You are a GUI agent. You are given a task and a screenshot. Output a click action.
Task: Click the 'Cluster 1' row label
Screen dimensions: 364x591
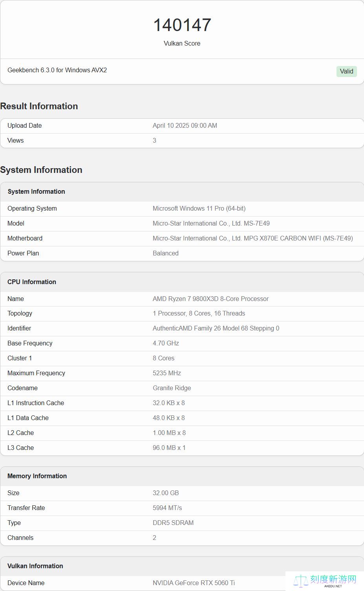pyautogui.click(x=20, y=358)
